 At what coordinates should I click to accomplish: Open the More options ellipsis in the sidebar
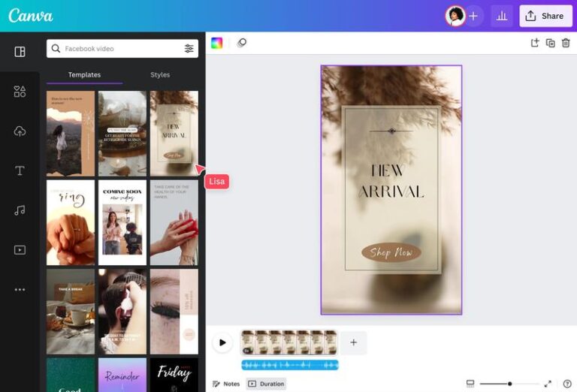click(20, 289)
